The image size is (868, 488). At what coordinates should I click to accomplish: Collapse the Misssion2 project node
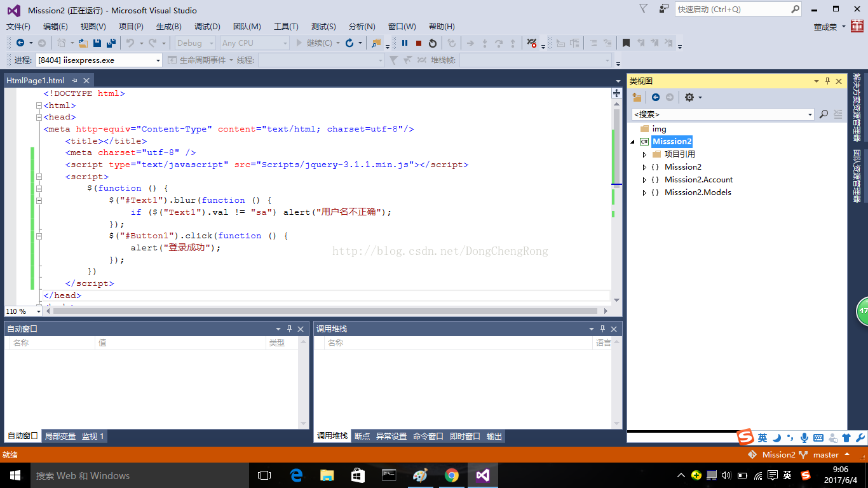[x=632, y=142]
